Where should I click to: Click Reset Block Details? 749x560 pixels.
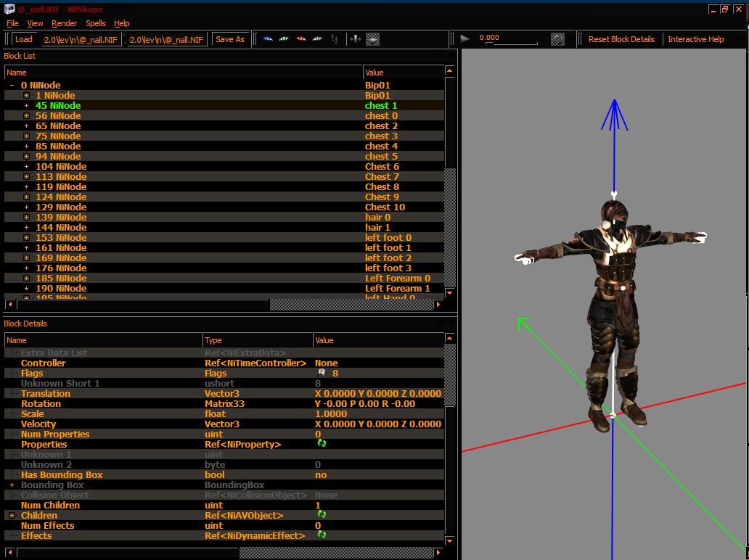[x=621, y=39]
